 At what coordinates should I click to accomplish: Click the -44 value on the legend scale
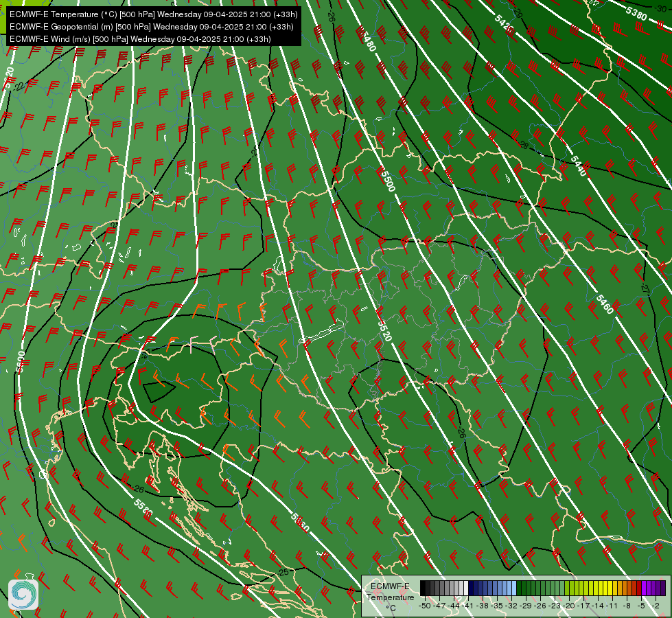click(454, 606)
